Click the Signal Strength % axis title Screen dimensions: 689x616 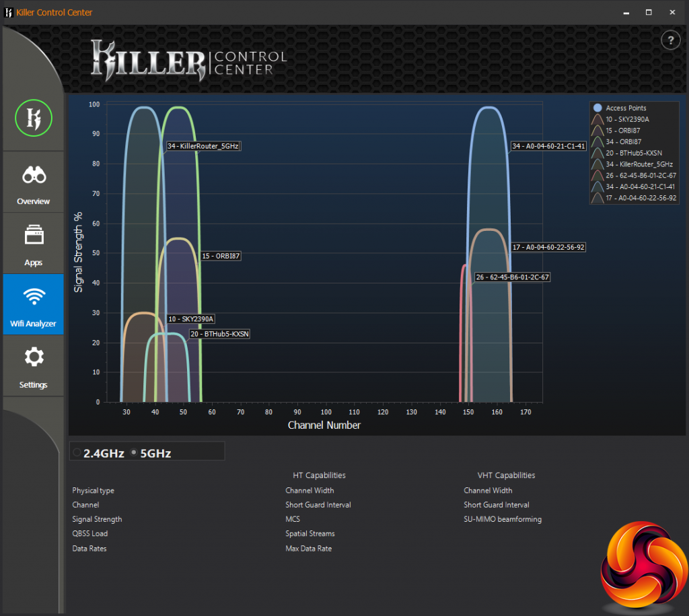(x=78, y=252)
